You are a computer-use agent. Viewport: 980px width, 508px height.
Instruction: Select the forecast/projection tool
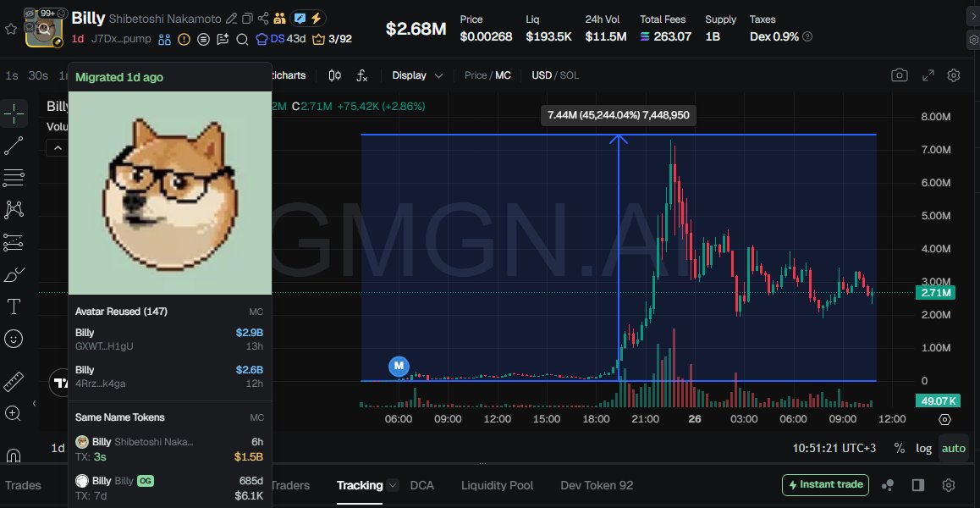tap(14, 242)
